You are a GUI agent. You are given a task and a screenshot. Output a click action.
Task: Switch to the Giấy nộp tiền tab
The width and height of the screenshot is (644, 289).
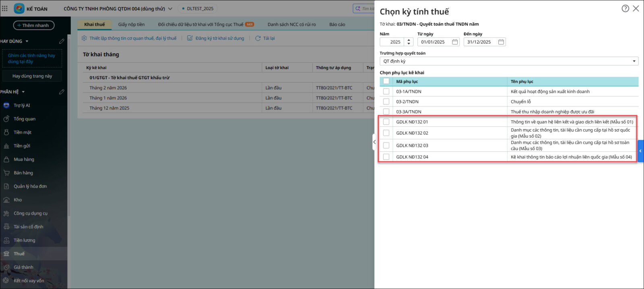point(131,25)
